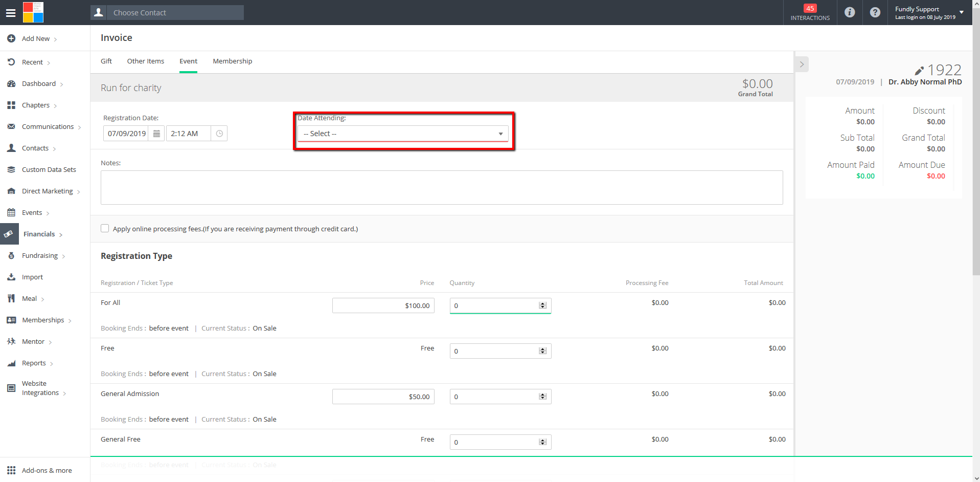Click the Meal fork and knife icon
The image size is (980, 482).
pos(11,298)
